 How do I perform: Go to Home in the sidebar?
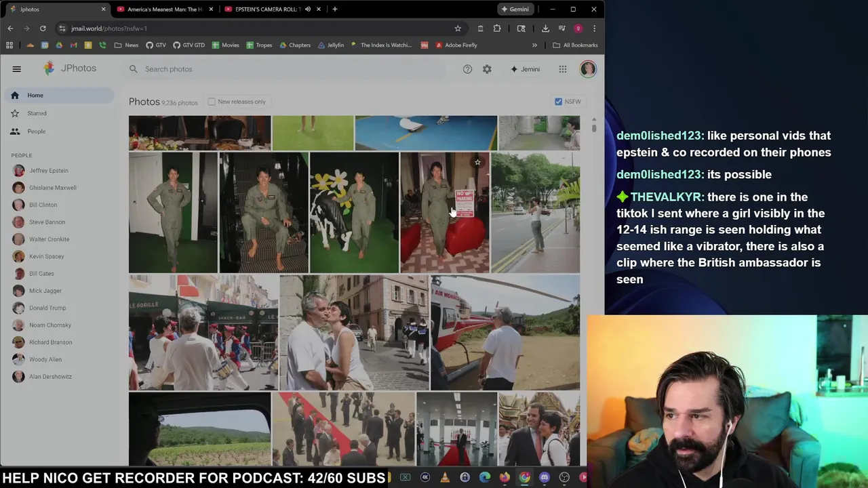58,96
